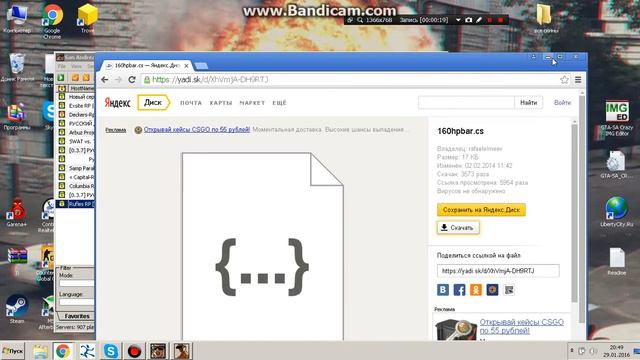Click the Bandicam pencil draw icon
The image size is (640, 360).
point(479,20)
